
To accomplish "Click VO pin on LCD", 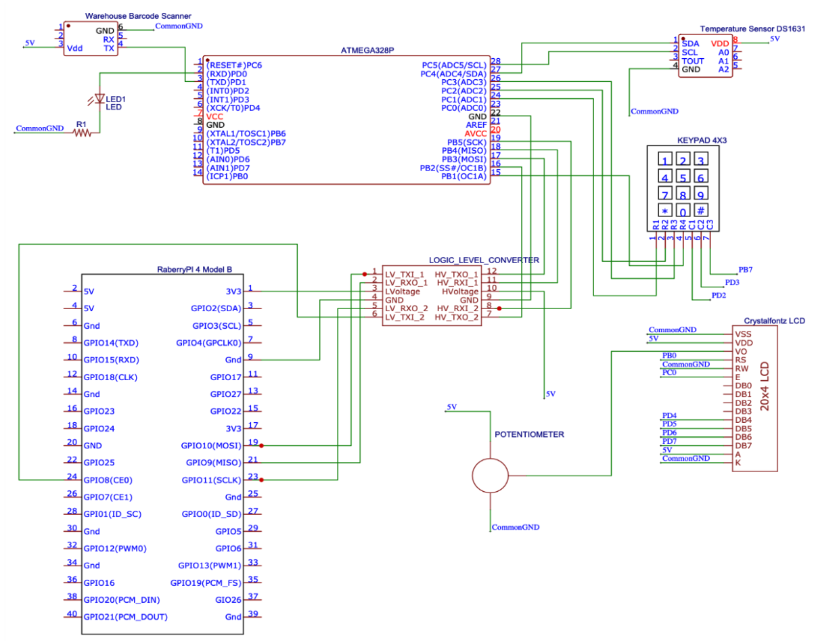I will (x=741, y=351).
